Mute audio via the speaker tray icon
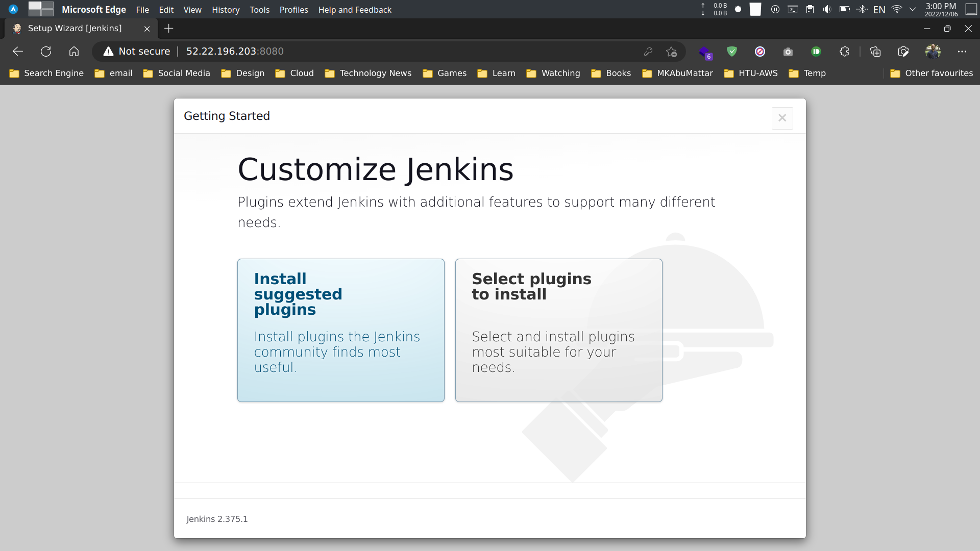980x551 pixels. (827, 9)
